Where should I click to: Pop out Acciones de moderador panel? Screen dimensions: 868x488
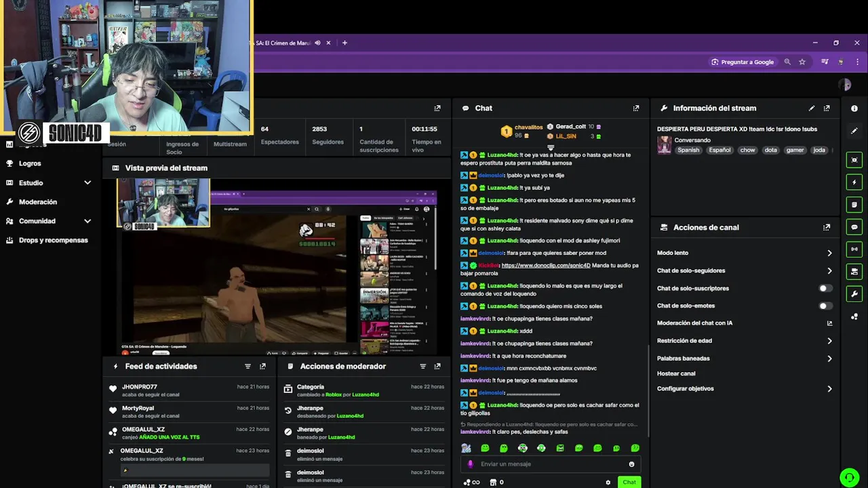point(437,367)
